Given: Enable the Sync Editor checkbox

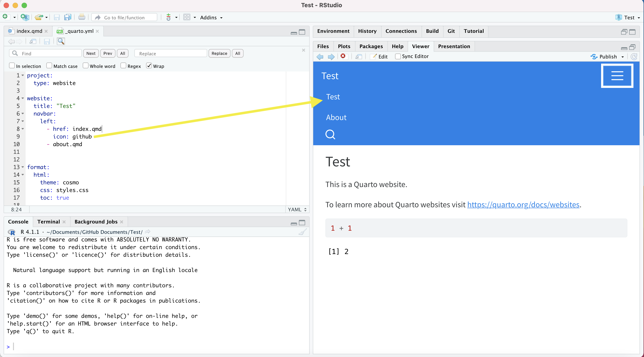Looking at the screenshot, I should tap(398, 56).
